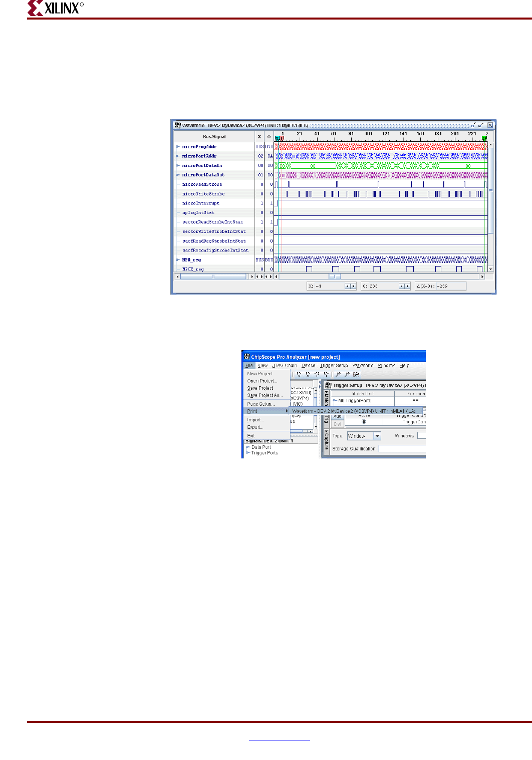
Task: Choose Open Project... menu entry
Action: (267, 381)
